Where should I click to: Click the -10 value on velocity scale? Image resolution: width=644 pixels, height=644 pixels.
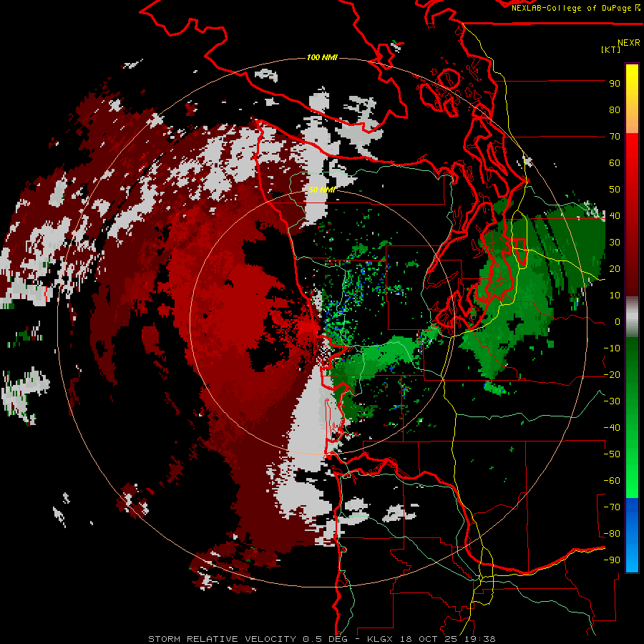coord(612,348)
